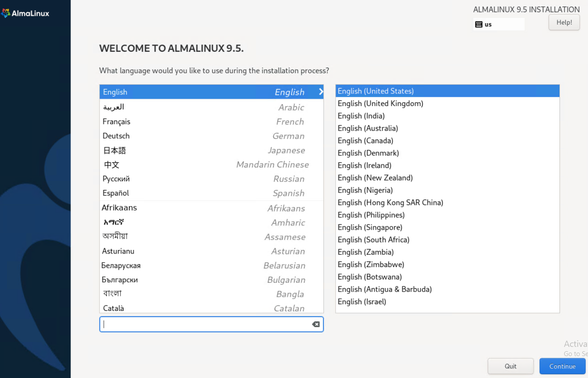Open the us keyboard layout indicator
Screen dimensions: 588x378
[x=498, y=25]
